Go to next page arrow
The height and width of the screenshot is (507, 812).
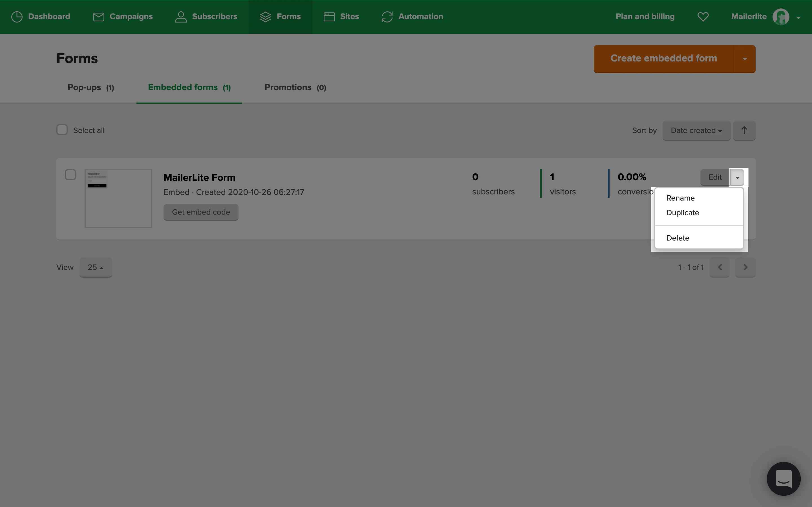(745, 267)
